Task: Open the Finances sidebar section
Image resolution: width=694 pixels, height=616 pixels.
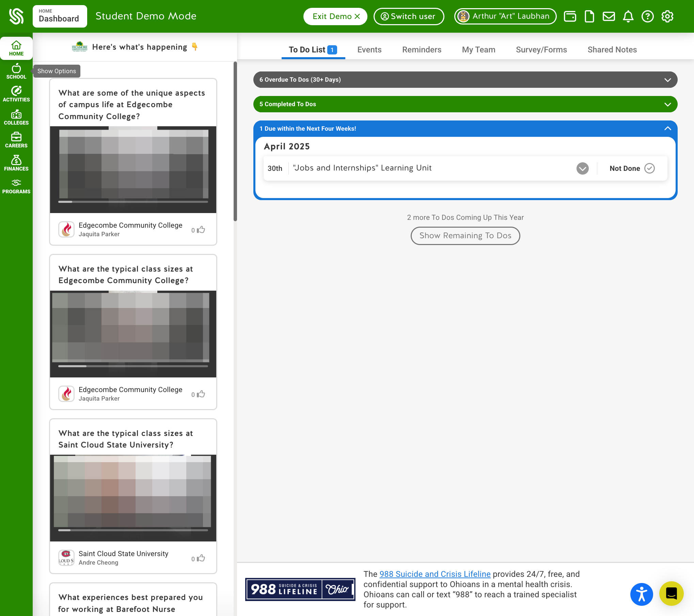Action: click(16, 163)
